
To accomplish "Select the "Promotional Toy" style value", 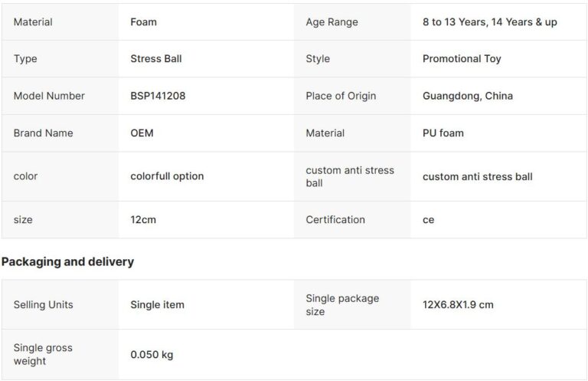I will point(462,59).
